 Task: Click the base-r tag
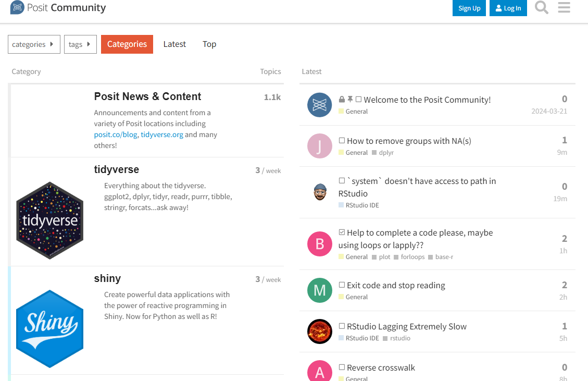click(441, 257)
